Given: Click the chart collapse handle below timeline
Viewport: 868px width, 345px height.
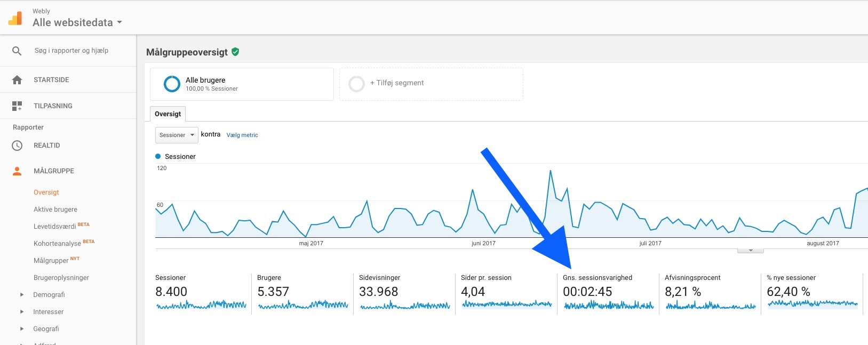Looking at the screenshot, I should coord(750,250).
